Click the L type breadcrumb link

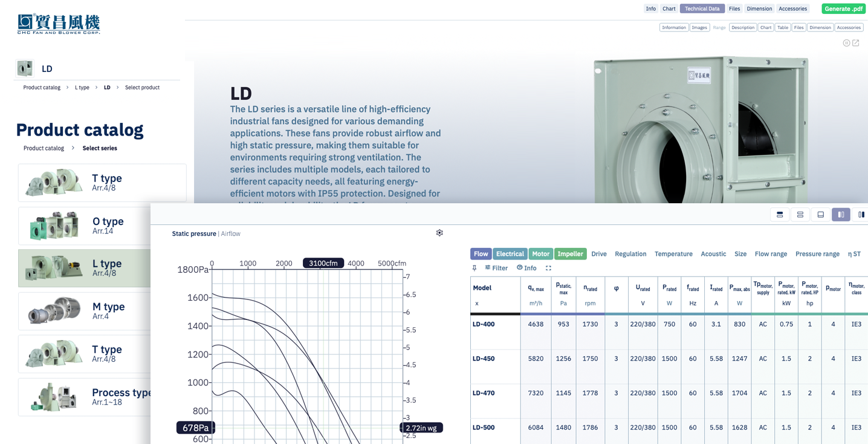[82, 88]
